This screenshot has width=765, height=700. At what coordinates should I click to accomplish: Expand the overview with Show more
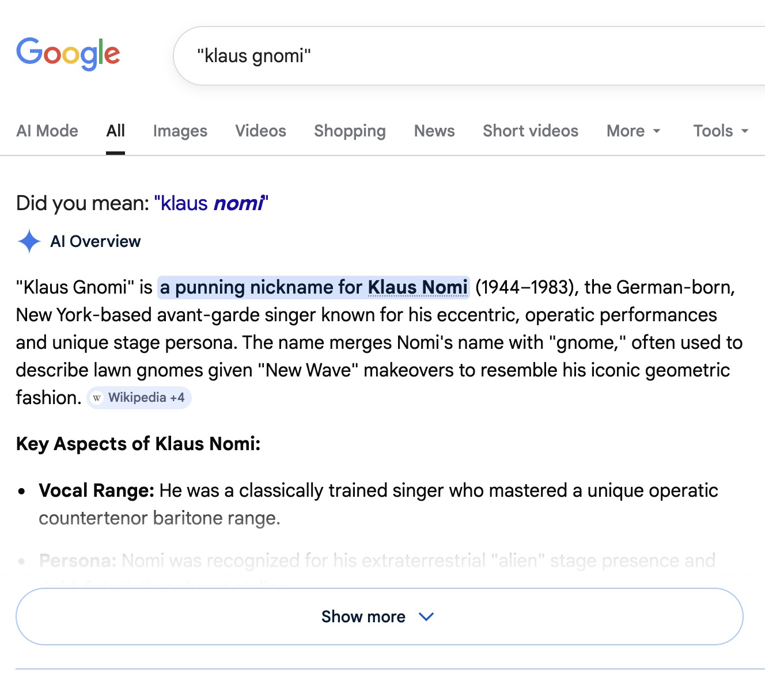363,617
